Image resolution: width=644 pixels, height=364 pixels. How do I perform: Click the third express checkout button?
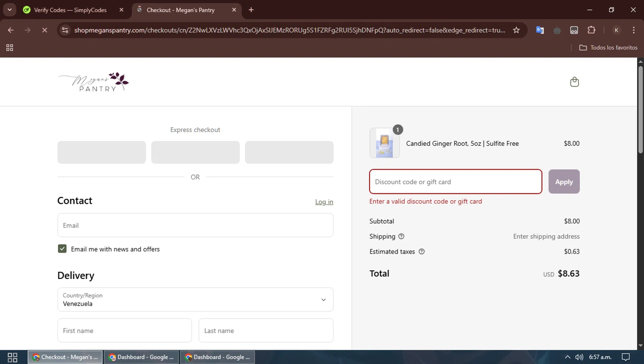[x=289, y=152]
